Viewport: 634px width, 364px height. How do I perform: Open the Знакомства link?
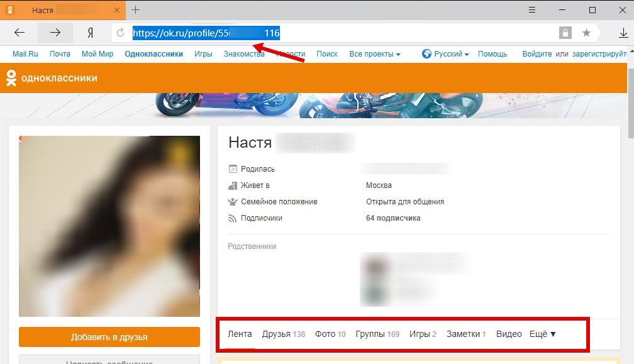244,54
